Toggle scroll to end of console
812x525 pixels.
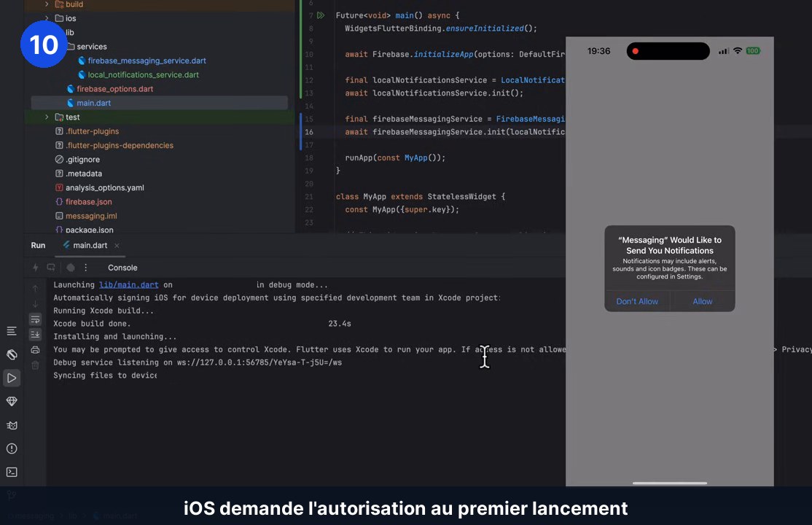point(35,334)
